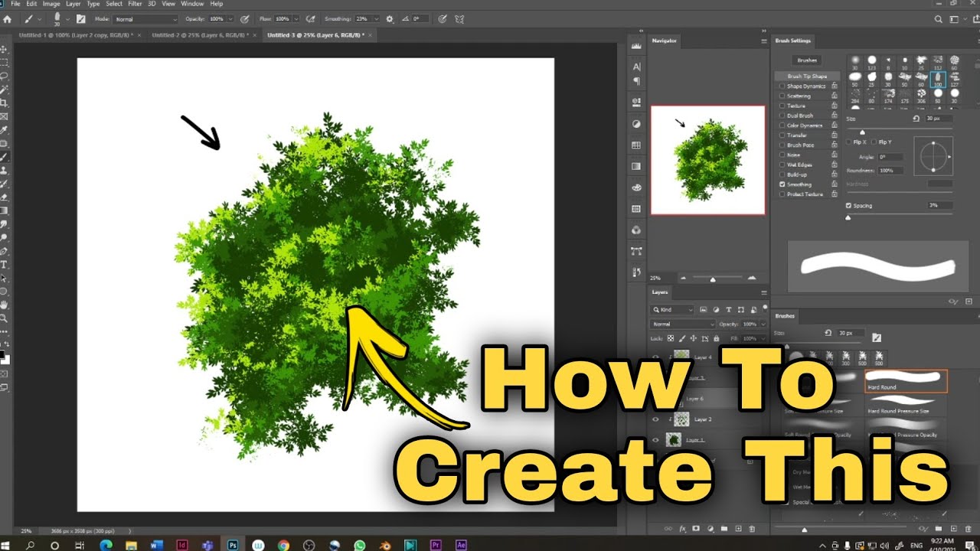
Task: Open the layer blend mode Normal dropdown
Action: tap(682, 324)
